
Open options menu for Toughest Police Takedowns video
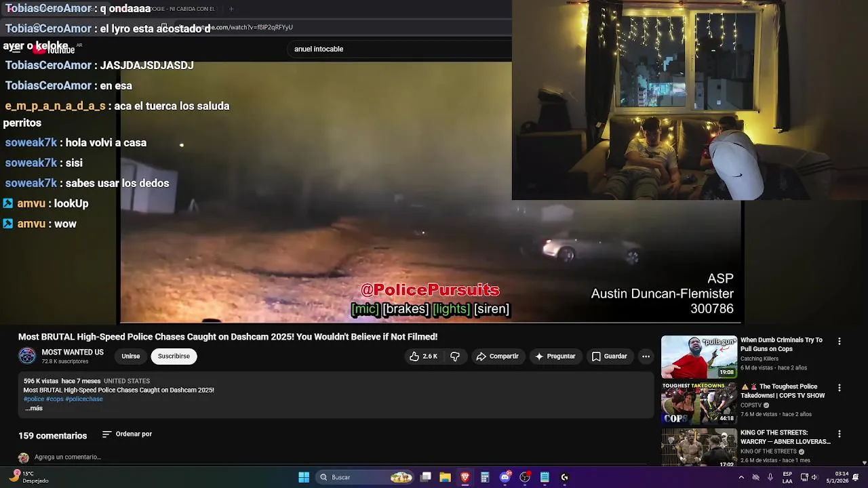(x=840, y=388)
